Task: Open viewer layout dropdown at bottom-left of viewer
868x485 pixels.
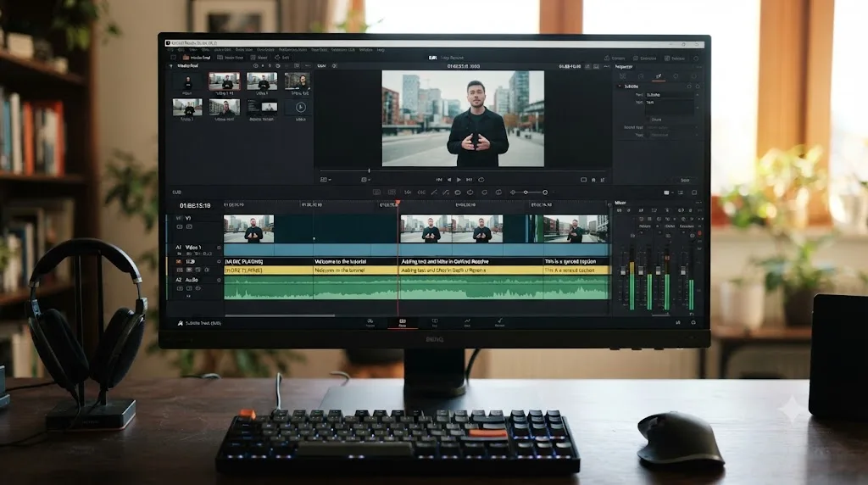Action: tap(325, 180)
